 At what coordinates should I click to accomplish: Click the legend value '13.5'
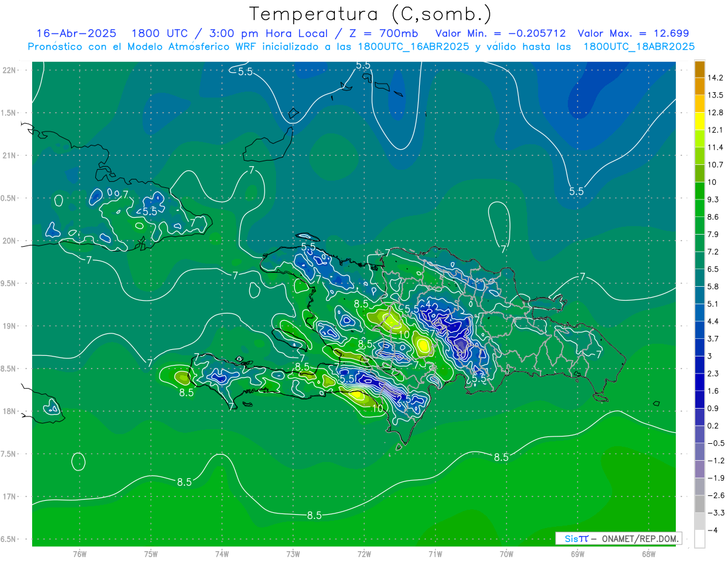tap(715, 95)
